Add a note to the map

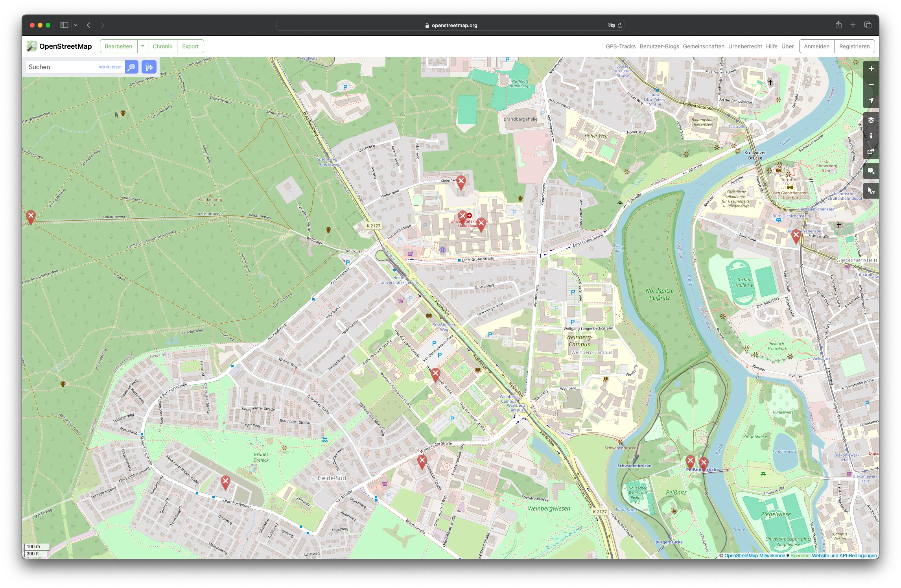coord(871,171)
